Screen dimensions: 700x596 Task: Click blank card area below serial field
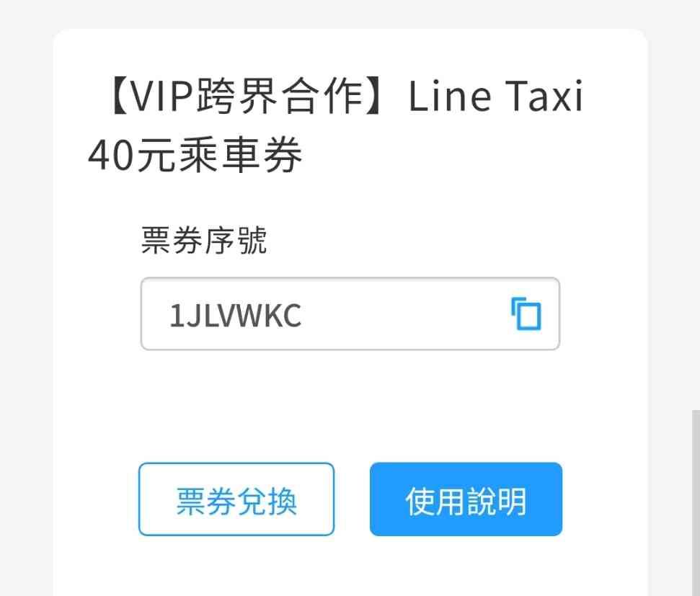point(350,404)
